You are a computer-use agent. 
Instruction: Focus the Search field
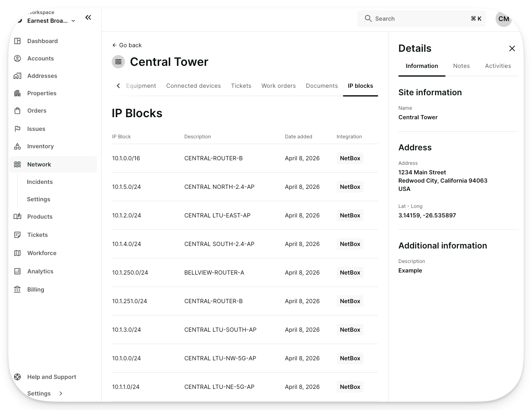click(x=422, y=19)
